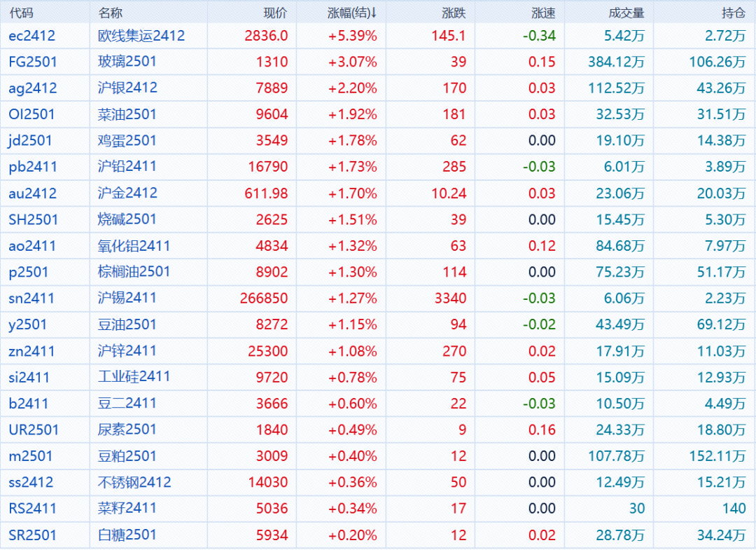Click open interest 152.11万 for 豆粕2501
Screen dimensions: 756x550
coord(717,456)
